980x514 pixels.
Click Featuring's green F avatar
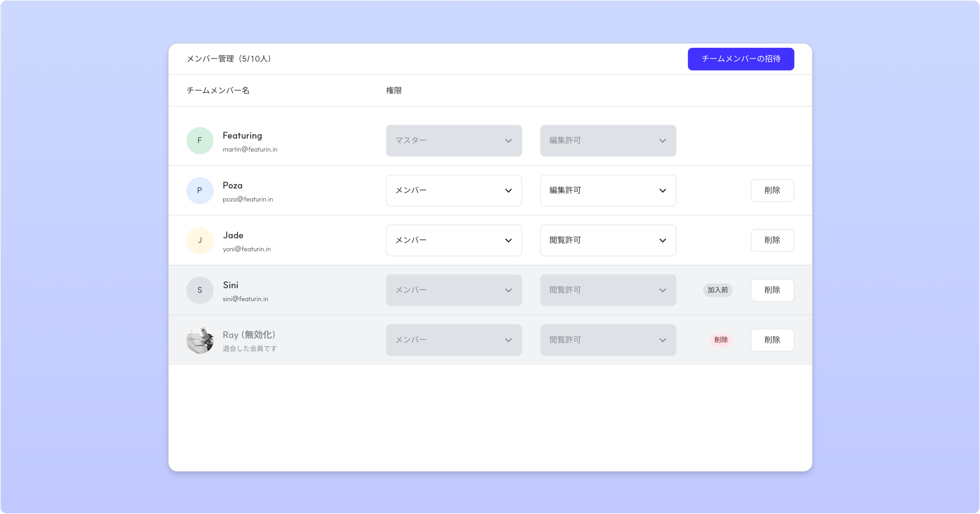[x=200, y=141]
